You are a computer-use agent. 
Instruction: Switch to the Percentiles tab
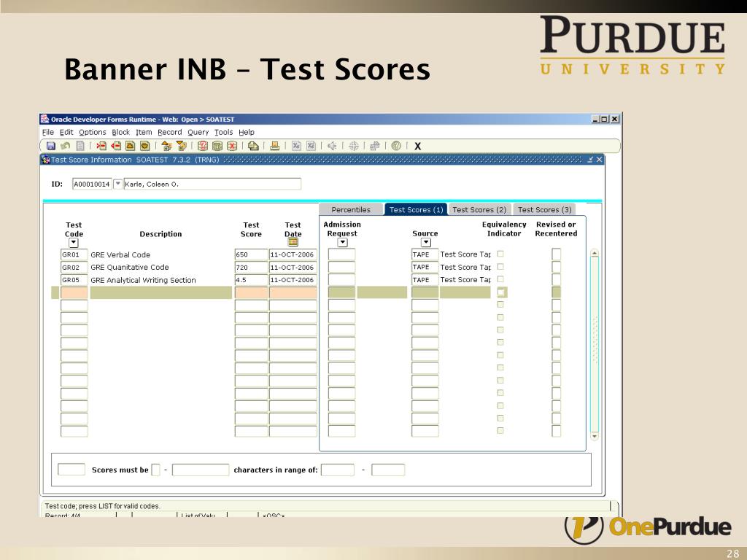[351, 209]
